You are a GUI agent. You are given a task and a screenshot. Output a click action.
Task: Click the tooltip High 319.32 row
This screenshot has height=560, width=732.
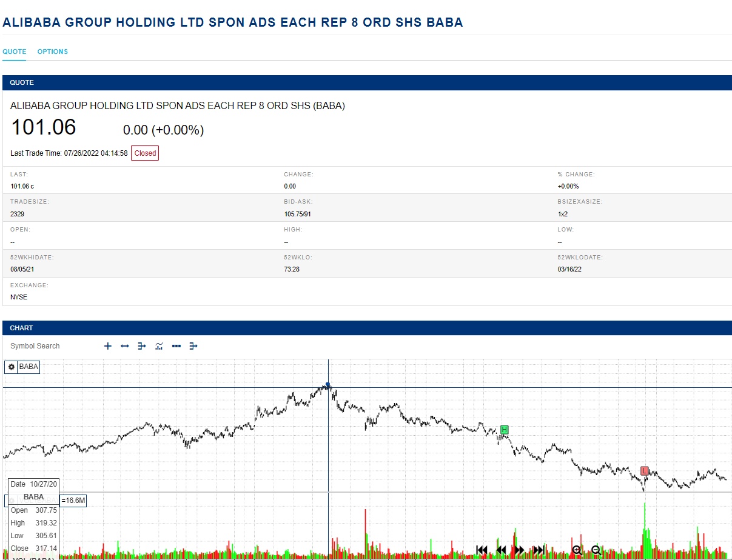(x=34, y=523)
